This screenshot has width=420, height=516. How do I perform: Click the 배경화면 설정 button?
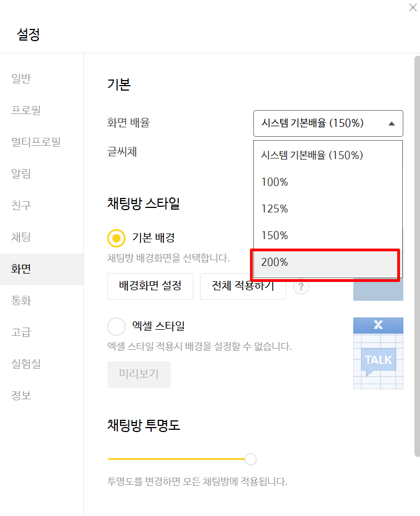point(150,286)
